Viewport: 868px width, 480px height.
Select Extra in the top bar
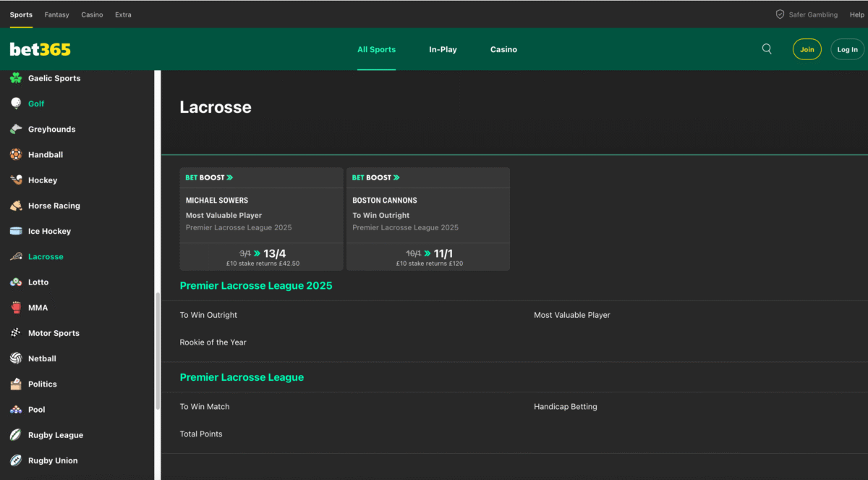123,14
